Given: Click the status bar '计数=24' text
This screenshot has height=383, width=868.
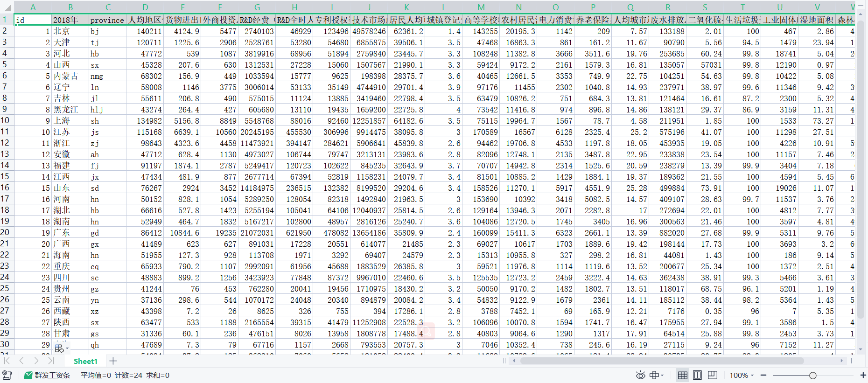Looking at the screenshot, I should (x=128, y=375).
